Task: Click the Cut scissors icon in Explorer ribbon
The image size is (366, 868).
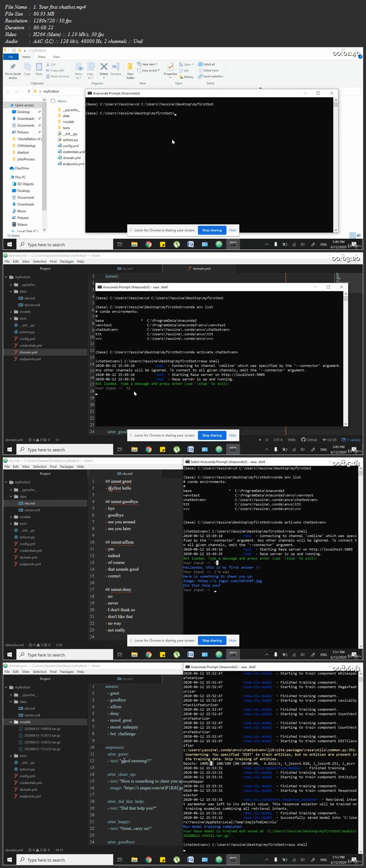Action: pyautogui.click(x=48, y=64)
